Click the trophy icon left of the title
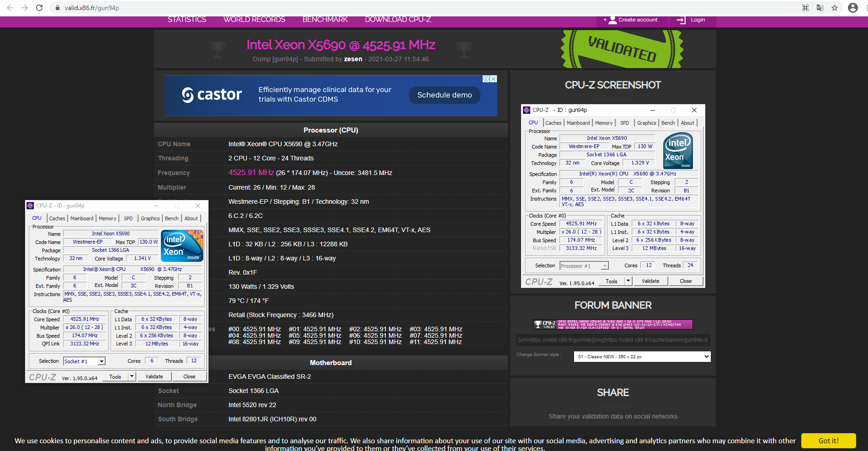 click(218, 49)
